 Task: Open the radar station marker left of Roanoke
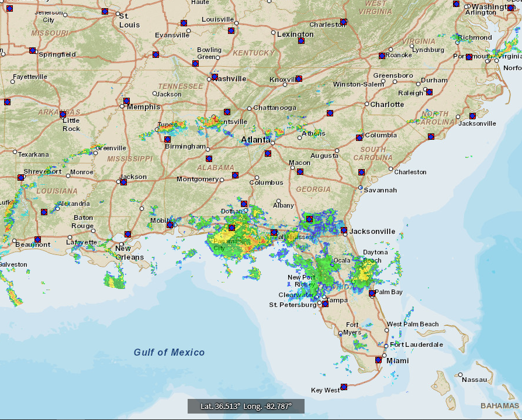pos(382,56)
